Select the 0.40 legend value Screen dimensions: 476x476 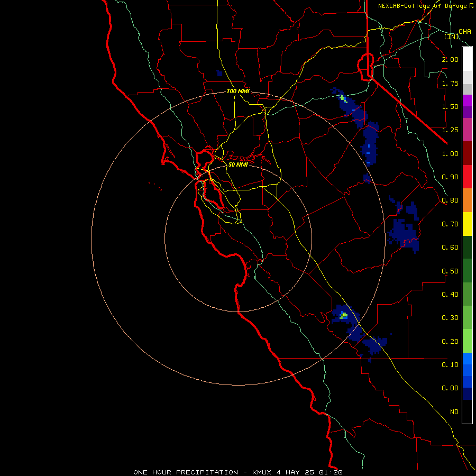click(x=450, y=295)
